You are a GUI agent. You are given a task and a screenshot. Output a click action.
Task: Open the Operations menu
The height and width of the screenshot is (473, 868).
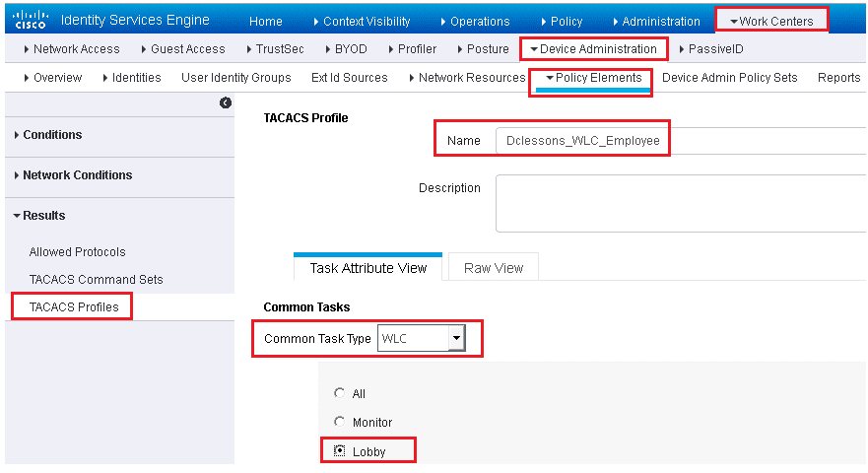coord(476,21)
